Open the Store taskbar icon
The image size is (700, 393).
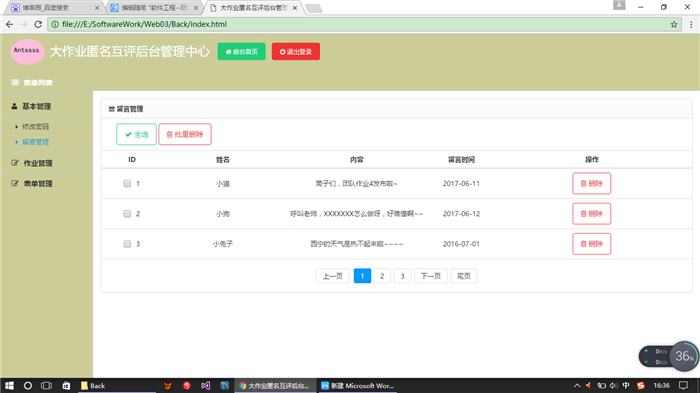pos(66,385)
